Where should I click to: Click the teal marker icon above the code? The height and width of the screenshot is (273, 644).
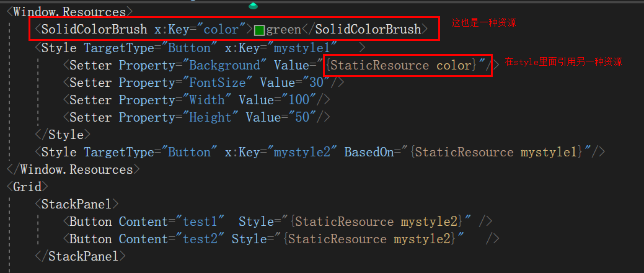click(253, 6)
